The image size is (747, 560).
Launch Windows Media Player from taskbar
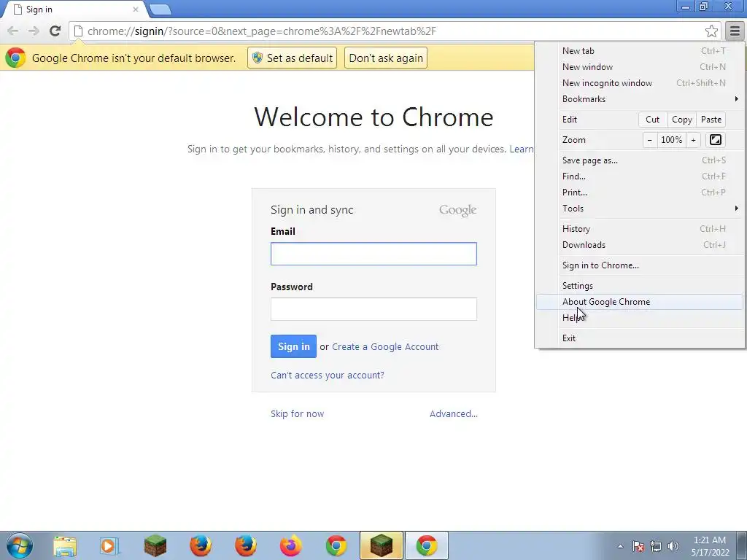pos(109,546)
